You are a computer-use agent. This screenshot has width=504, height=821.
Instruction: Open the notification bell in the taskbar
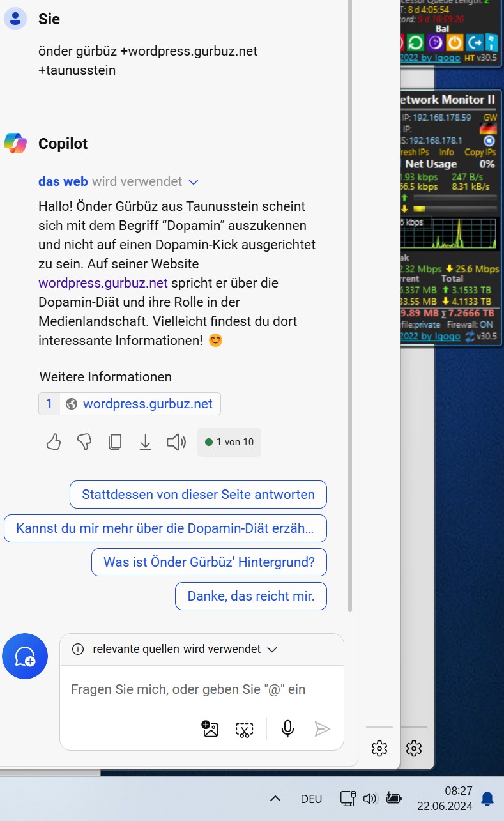click(487, 799)
